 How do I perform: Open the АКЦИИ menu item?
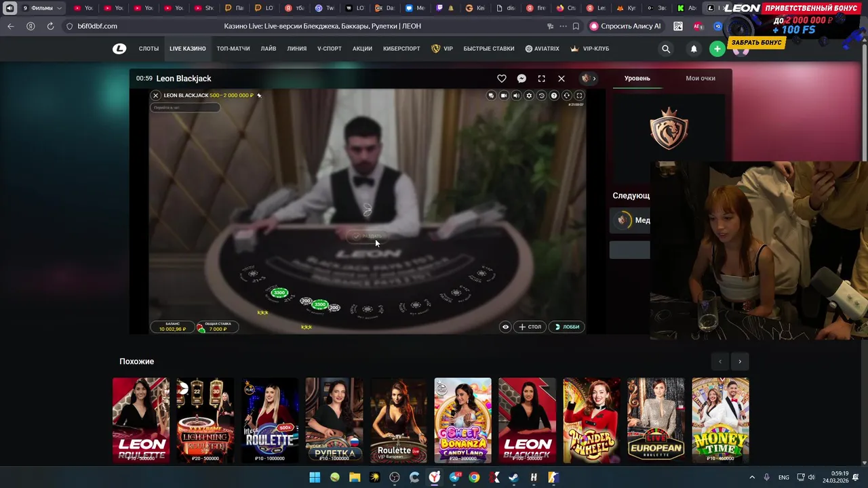pyautogui.click(x=362, y=49)
